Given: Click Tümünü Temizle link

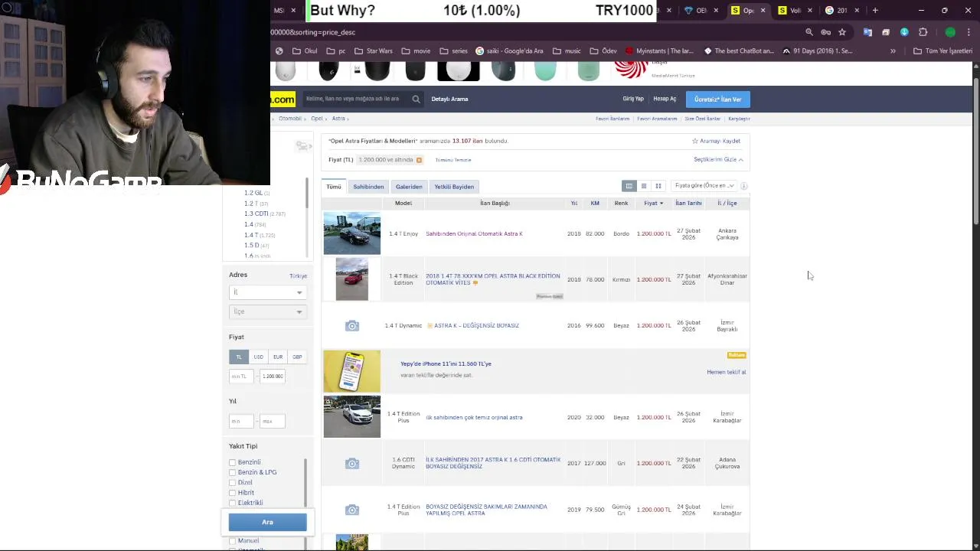Looking at the screenshot, I should (x=453, y=160).
